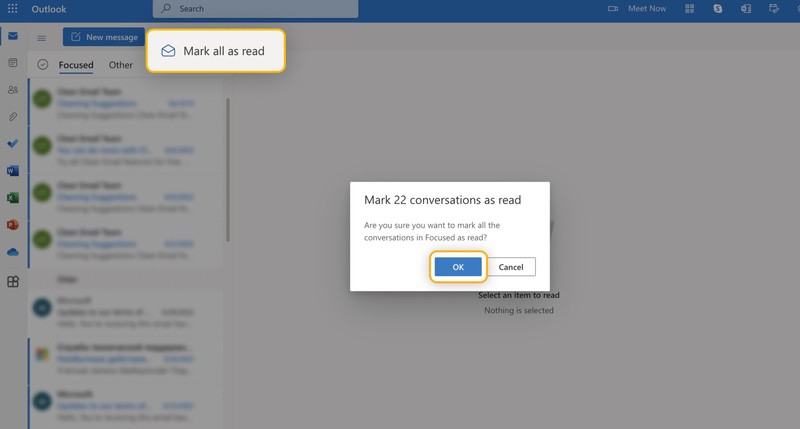Open the Skype icon in header
The width and height of the screenshot is (800, 429).
point(718,9)
